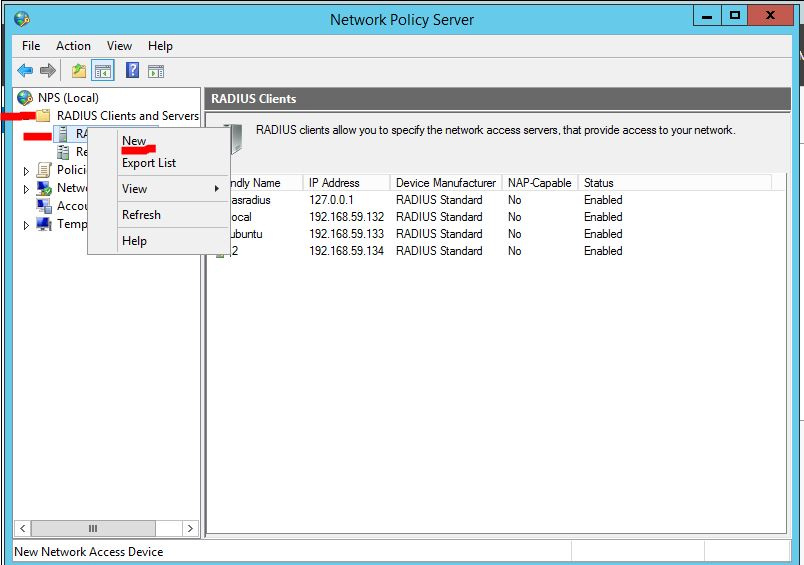Image resolution: width=804 pixels, height=565 pixels.
Task: Click the Network Policy Server title bar icon
Action: 22,19
